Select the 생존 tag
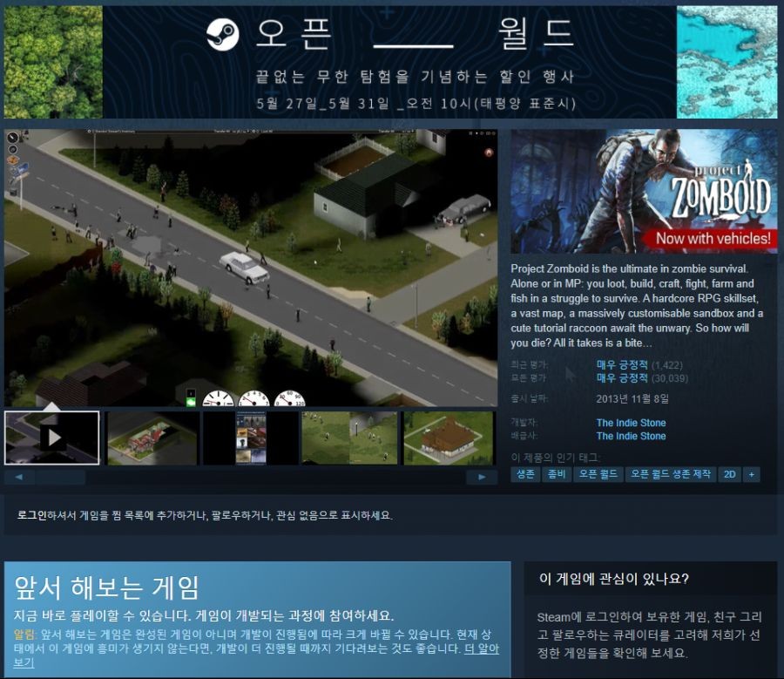This screenshot has width=784, height=679. coord(525,474)
